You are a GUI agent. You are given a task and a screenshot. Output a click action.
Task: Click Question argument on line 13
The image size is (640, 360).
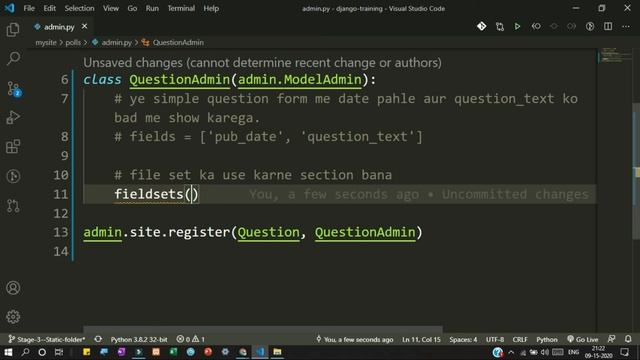tap(269, 232)
